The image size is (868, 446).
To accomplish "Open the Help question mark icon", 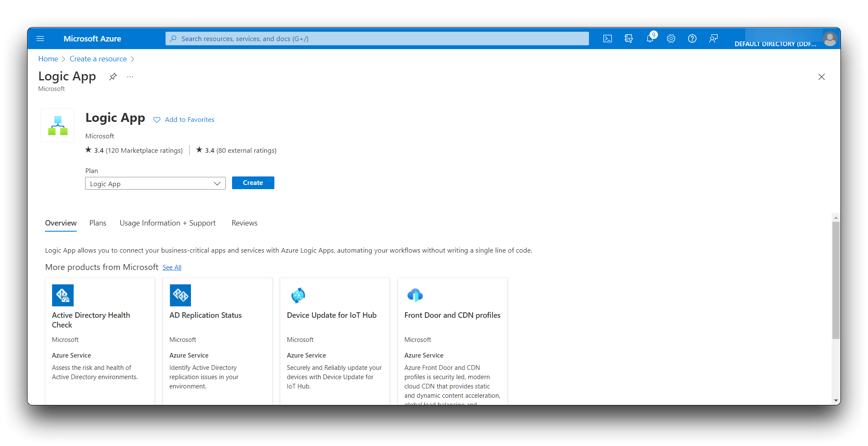I will coord(692,39).
